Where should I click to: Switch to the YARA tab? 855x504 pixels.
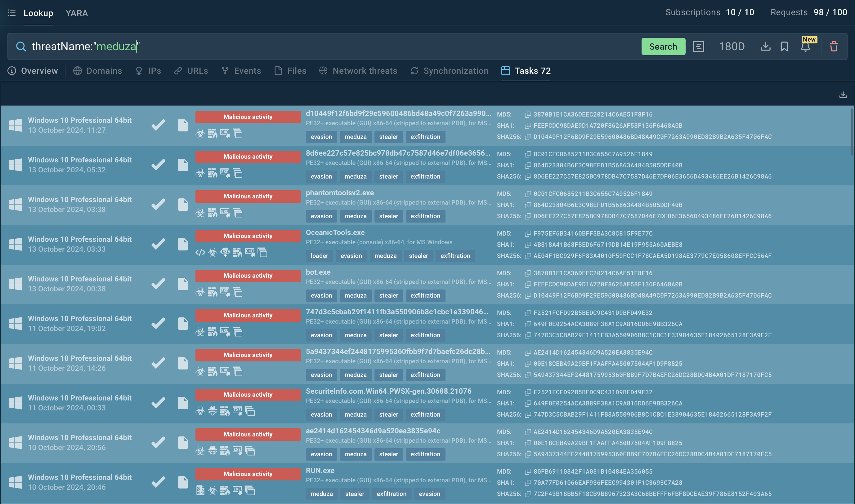[x=76, y=13]
